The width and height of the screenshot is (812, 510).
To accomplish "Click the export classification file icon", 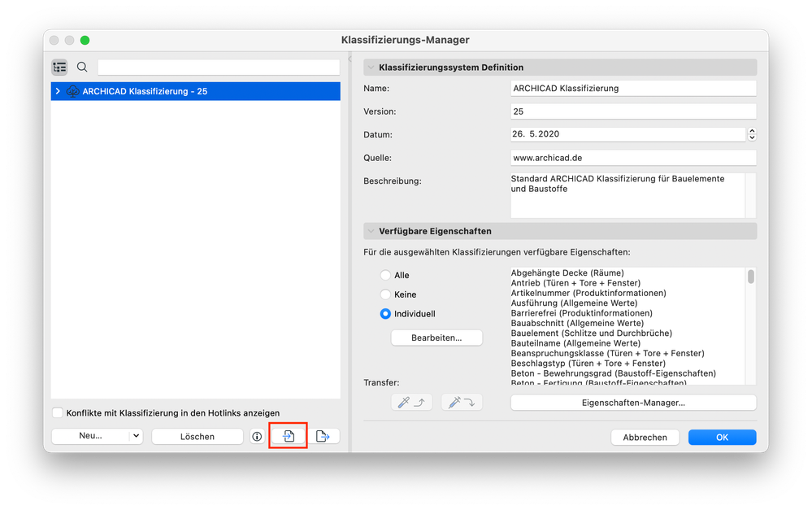I will tap(323, 437).
